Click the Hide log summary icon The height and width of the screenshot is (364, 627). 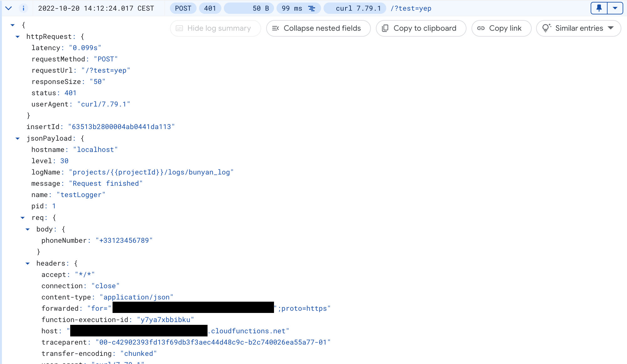[179, 28]
